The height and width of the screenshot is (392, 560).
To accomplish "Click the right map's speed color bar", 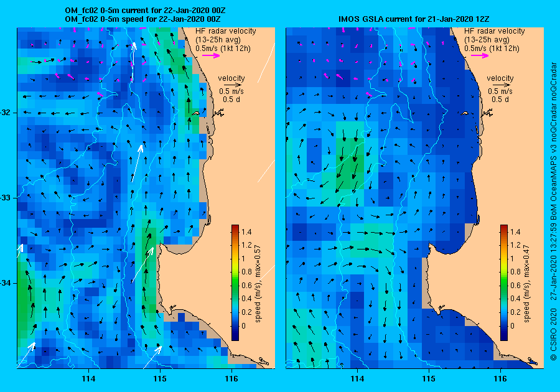I will tap(503, 282).
